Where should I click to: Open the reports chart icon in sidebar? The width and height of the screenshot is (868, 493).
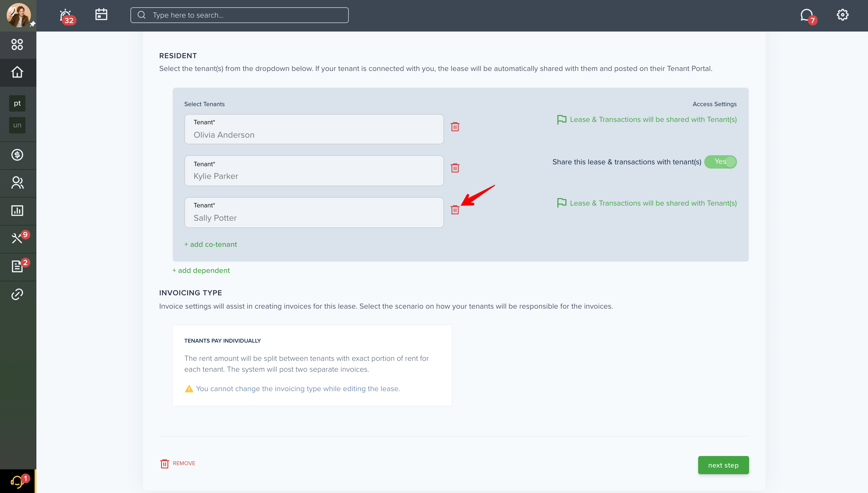(17, 211)
